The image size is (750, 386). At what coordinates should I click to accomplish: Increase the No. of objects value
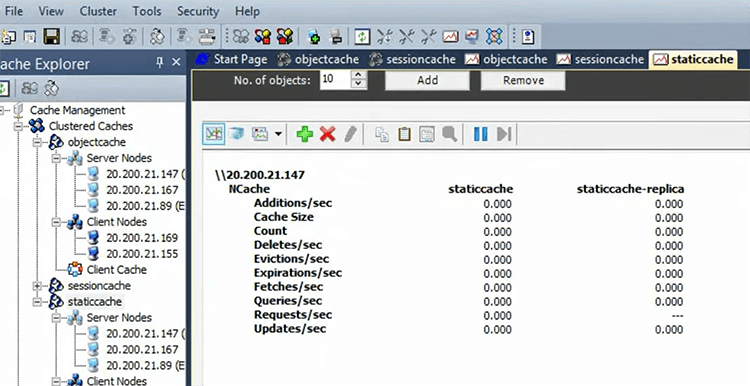(x=359, y=75)
